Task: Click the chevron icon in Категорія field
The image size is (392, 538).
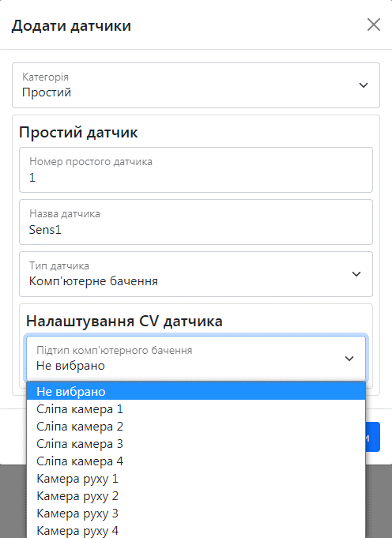Action: (x=364, y=85)
